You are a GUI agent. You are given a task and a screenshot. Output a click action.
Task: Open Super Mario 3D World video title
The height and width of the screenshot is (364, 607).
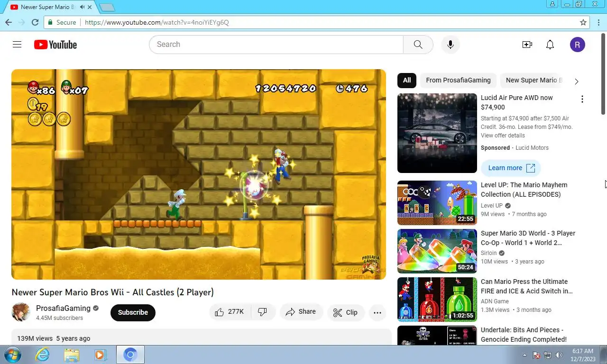[528, 238]
